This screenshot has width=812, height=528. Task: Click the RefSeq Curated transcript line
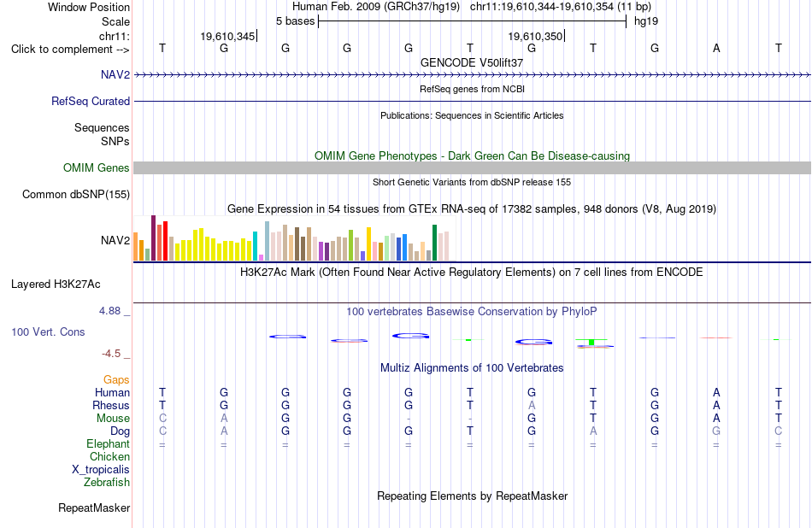tap(472, 102)
